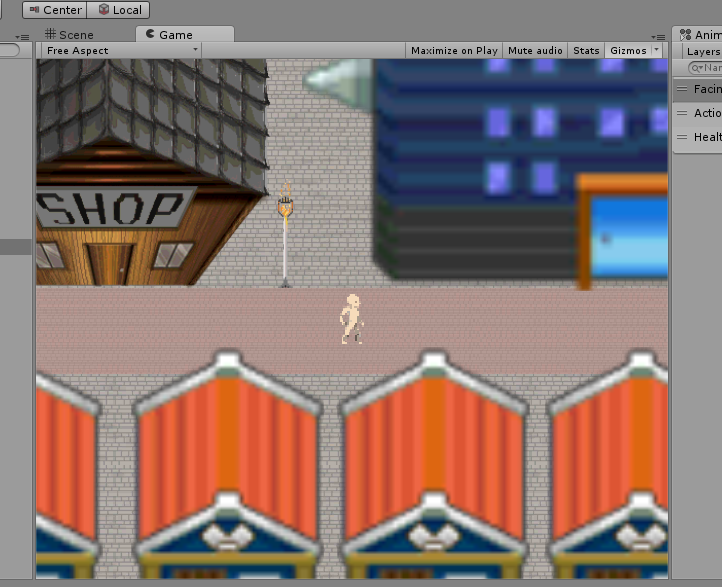
Task: Expand the Gizmos dropdown arrow
Action: pyautogui.click(x=656, y=50)
